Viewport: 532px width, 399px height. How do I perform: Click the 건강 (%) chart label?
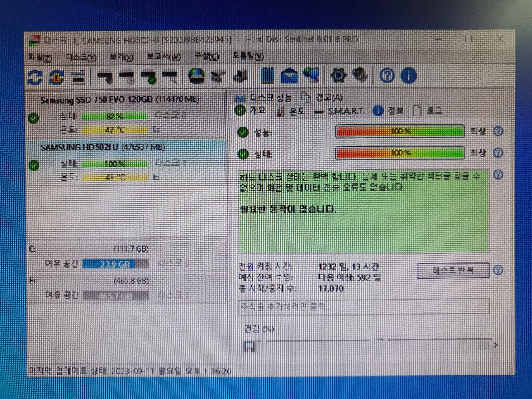[x=259, y=329]
